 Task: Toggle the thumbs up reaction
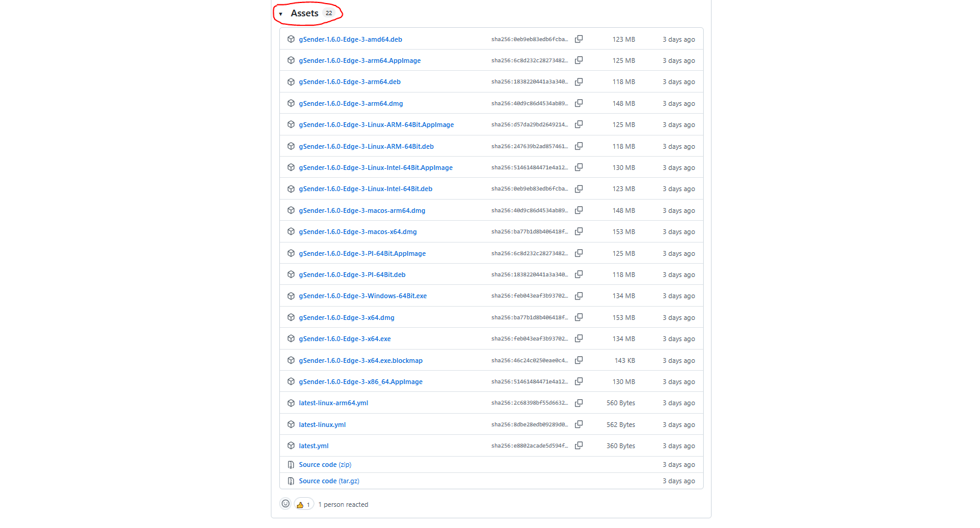[x=303, y=504]
